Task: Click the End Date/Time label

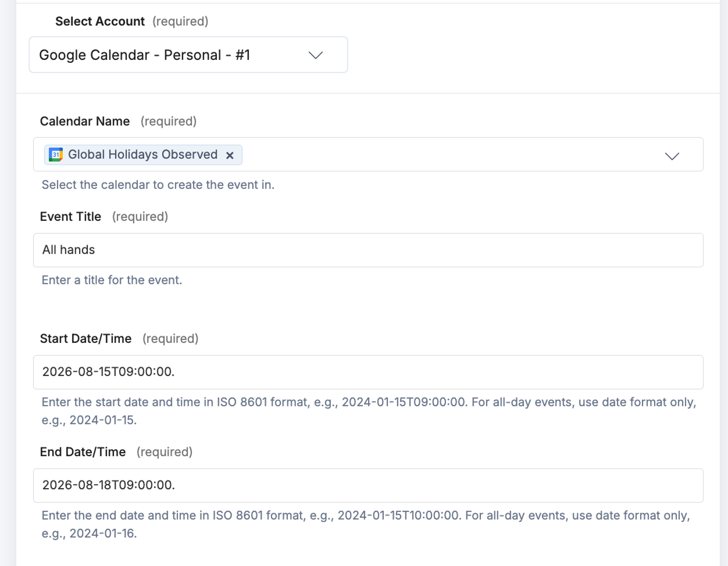Action: pyautogui.click(x=83, y=452)
